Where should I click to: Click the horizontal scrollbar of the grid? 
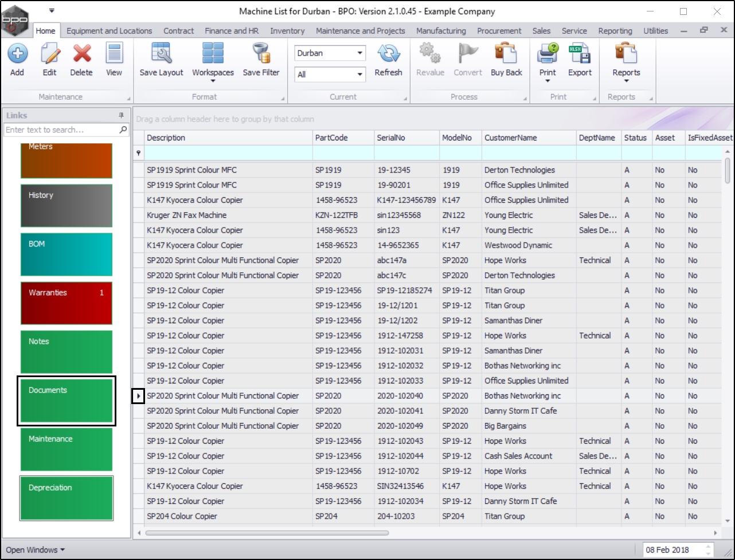(x=267, y=532)
